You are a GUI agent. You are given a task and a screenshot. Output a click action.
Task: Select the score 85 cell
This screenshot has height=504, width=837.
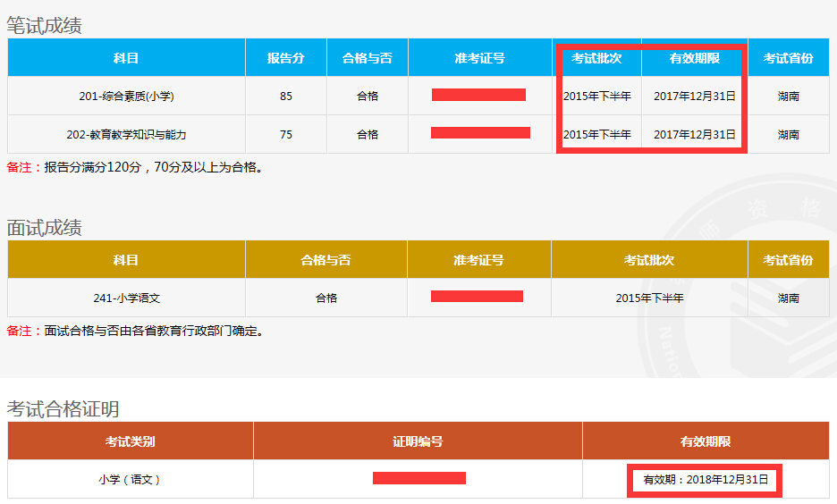click(x=286, y=97)
